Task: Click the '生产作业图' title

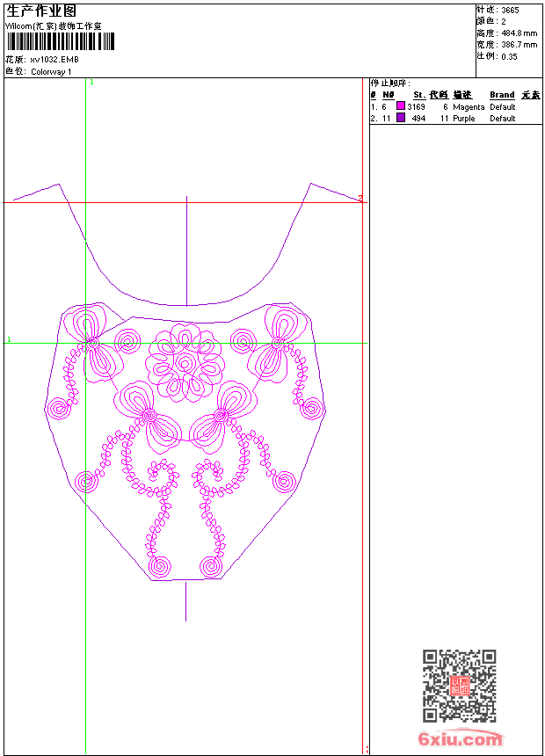Action: tap(41, 11)
